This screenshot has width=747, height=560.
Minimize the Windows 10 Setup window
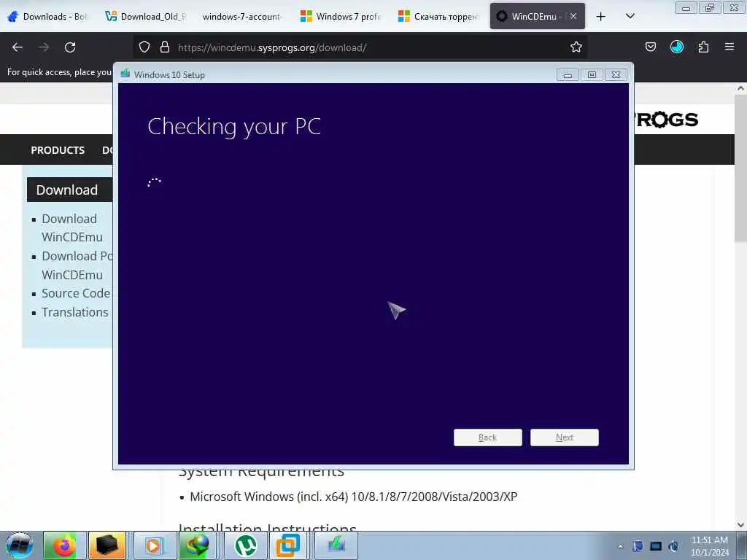[x=568, y=75]
